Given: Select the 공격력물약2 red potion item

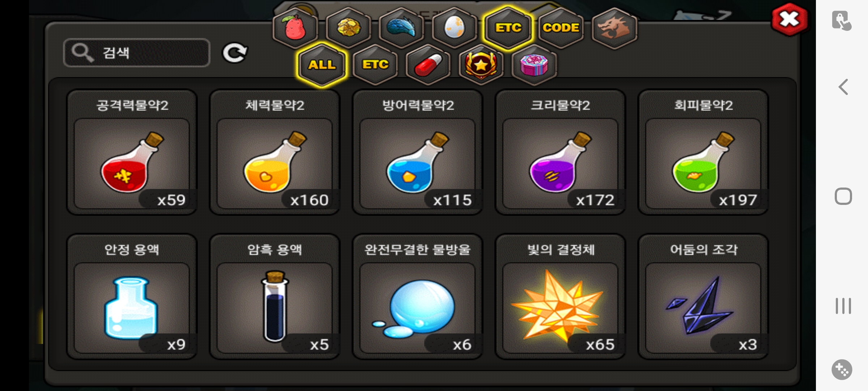Looking at the screenshot, I should 132,152.
